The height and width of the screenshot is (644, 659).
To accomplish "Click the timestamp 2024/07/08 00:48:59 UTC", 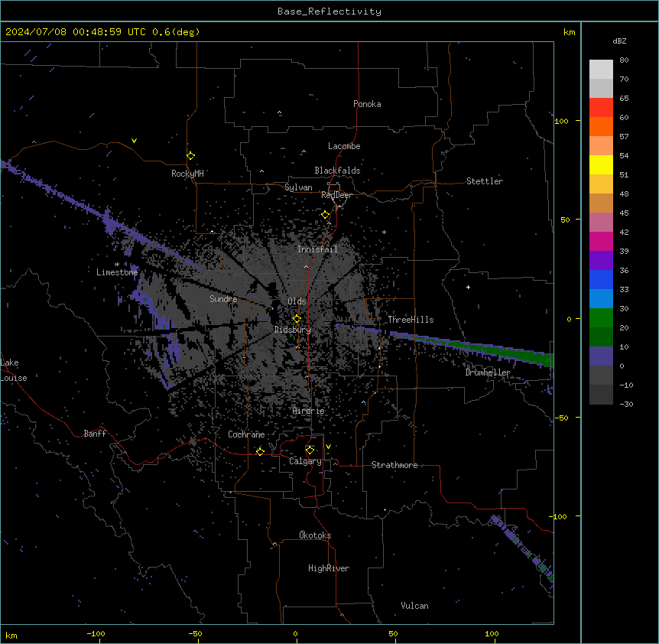I will pos(76,32).
